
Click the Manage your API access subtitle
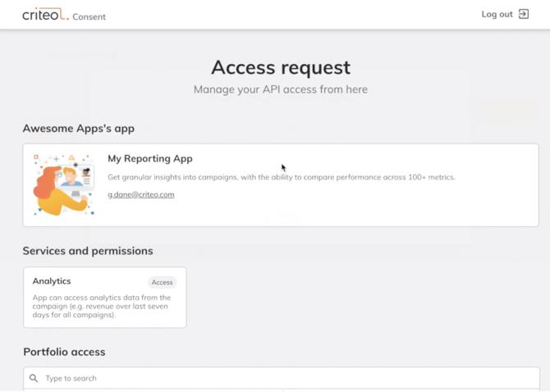pos(280,89)
